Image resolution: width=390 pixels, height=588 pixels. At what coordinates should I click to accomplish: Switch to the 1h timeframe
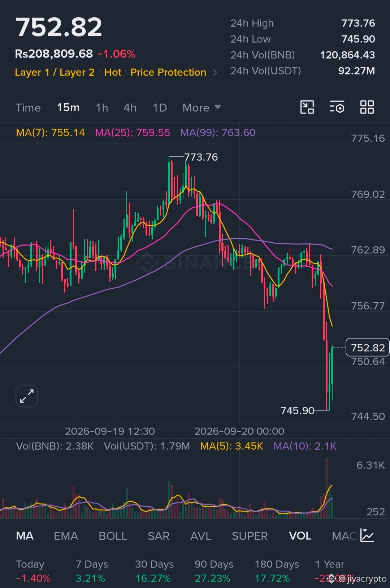(x=102, y=108)
